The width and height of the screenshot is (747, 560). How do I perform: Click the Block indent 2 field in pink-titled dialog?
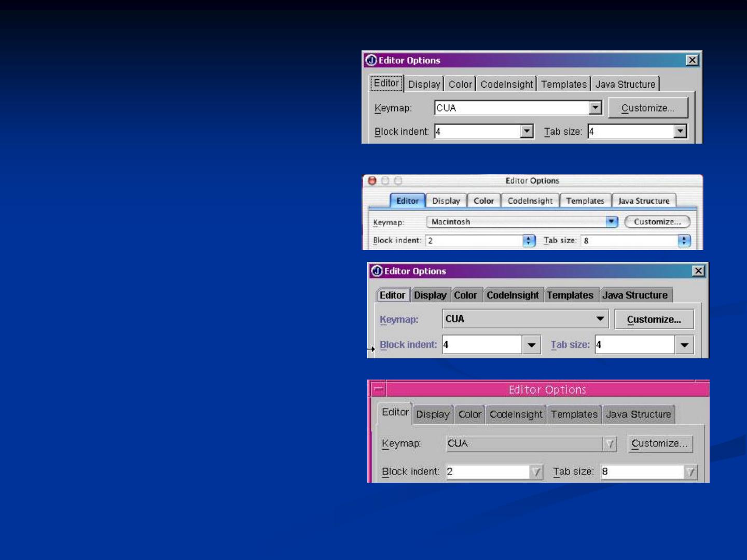(x=488, y=472)
